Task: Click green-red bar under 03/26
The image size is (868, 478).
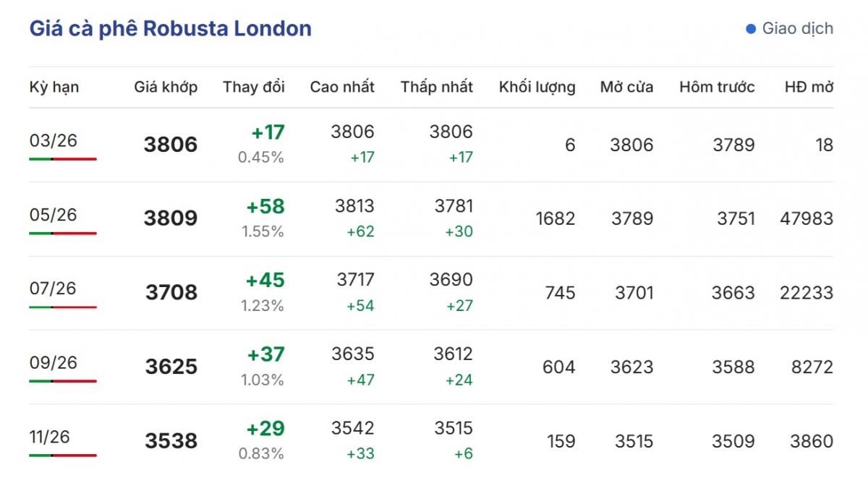Action: click(62, 158)
